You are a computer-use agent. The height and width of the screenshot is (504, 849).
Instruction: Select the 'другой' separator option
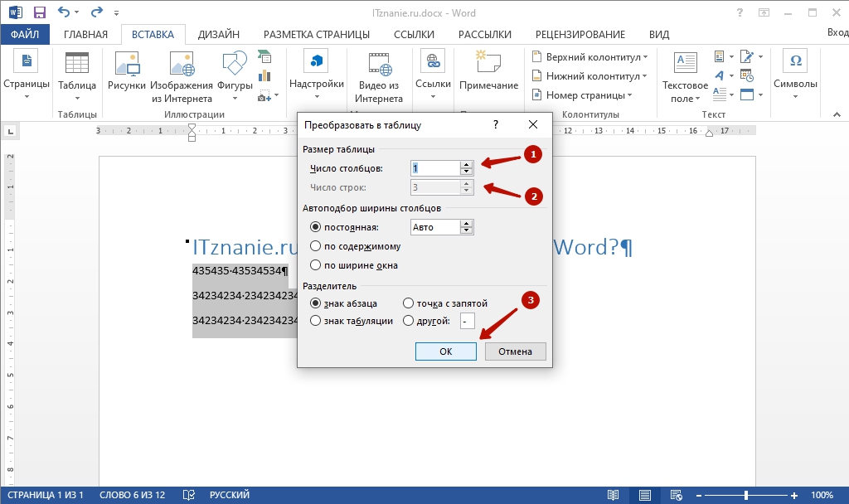408,321
